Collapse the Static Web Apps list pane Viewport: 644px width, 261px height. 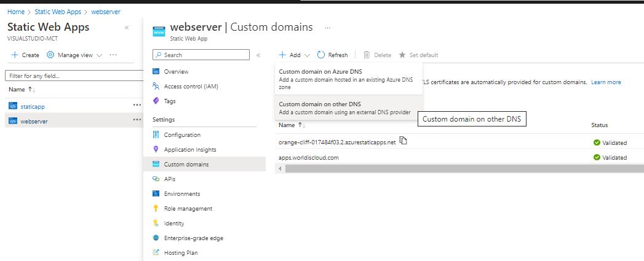pos(127,28)
